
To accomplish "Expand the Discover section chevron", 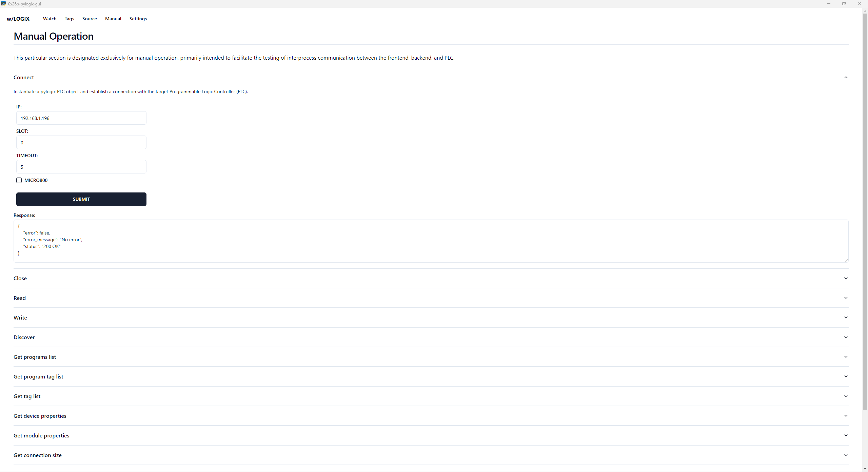I will coord(846,337).
